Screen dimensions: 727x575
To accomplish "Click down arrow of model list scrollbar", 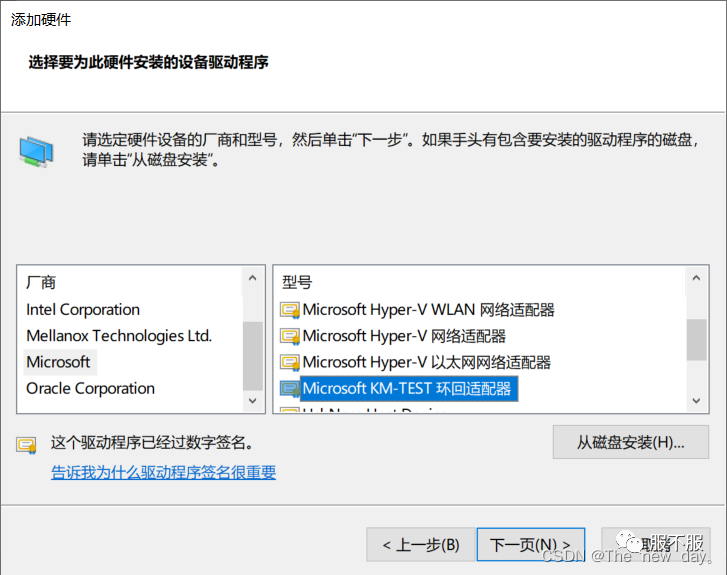I will point(696,401).
